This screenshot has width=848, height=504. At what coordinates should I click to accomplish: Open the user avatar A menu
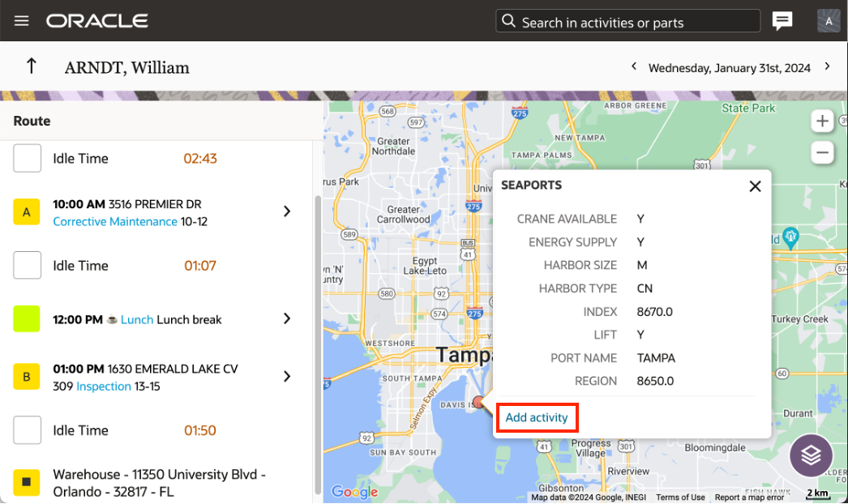[829, 21]
